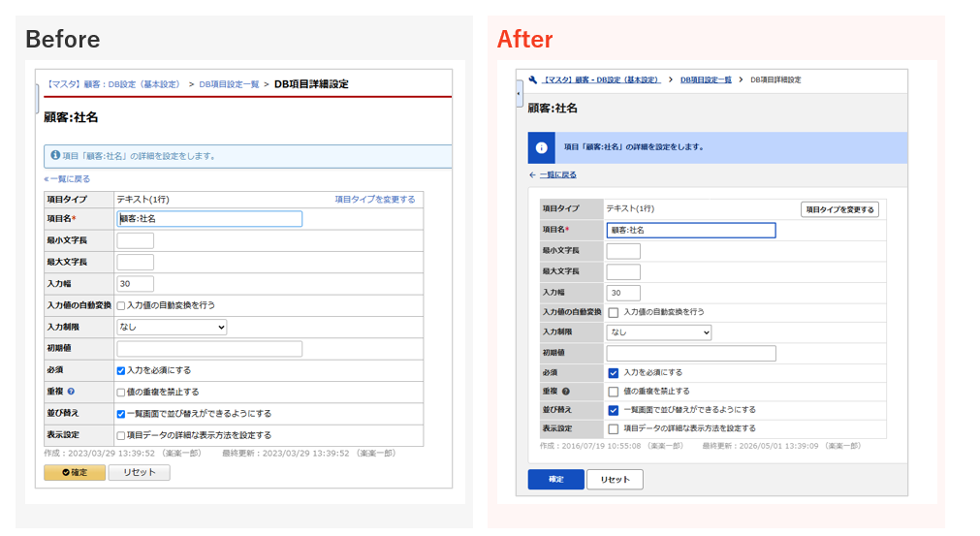Click item name field in After panel
Viewport: 980px width, 536px height.
(691, 230)
